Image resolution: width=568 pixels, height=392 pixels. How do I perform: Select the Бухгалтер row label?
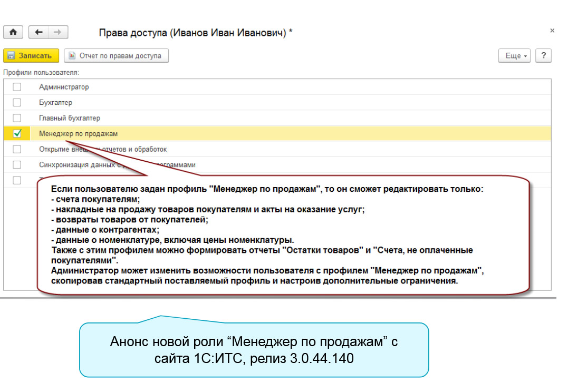point(55,103)
